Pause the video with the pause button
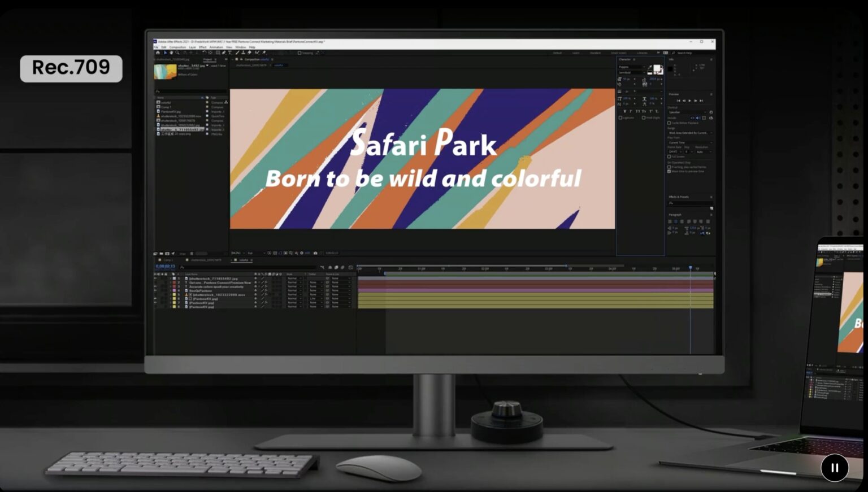 coord(835,468)
